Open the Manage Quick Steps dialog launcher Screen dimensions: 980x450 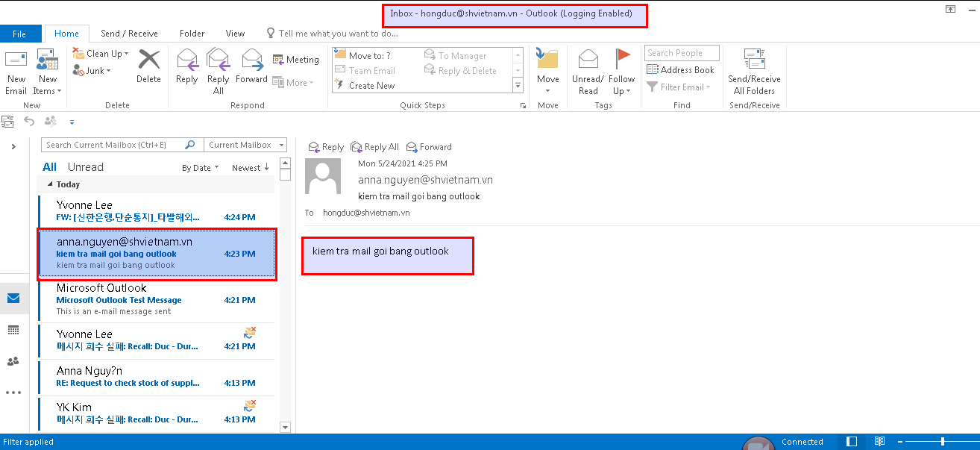point(523,106)
